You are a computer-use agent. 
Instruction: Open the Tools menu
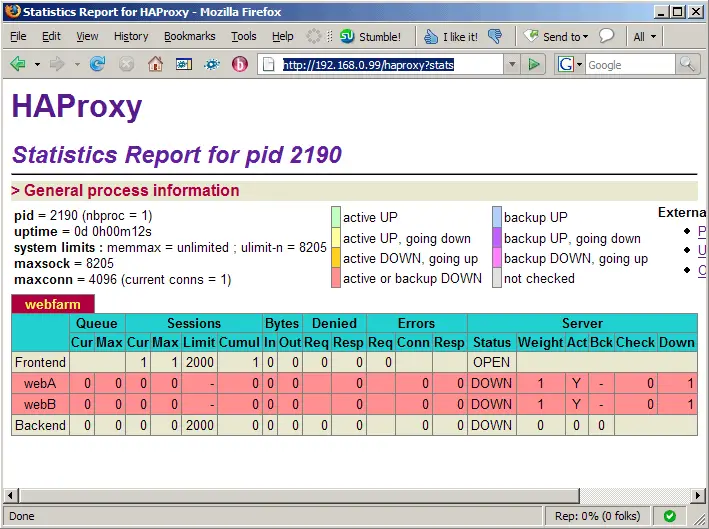click(x=244, y=36)
